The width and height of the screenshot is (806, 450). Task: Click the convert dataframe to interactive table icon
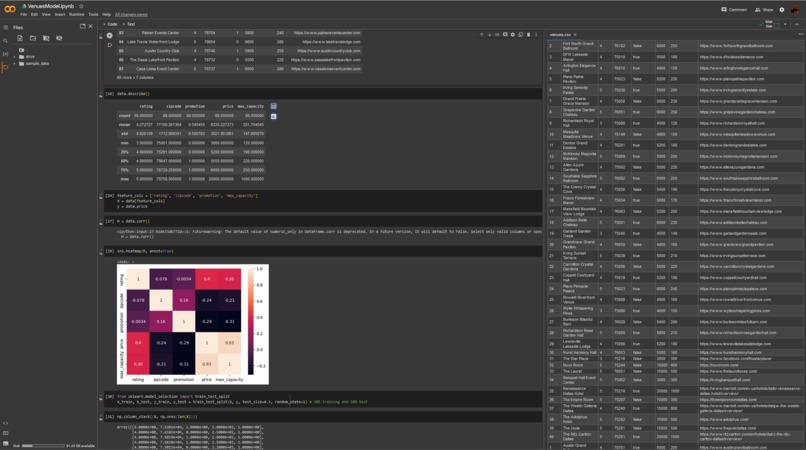coord(273,106)
